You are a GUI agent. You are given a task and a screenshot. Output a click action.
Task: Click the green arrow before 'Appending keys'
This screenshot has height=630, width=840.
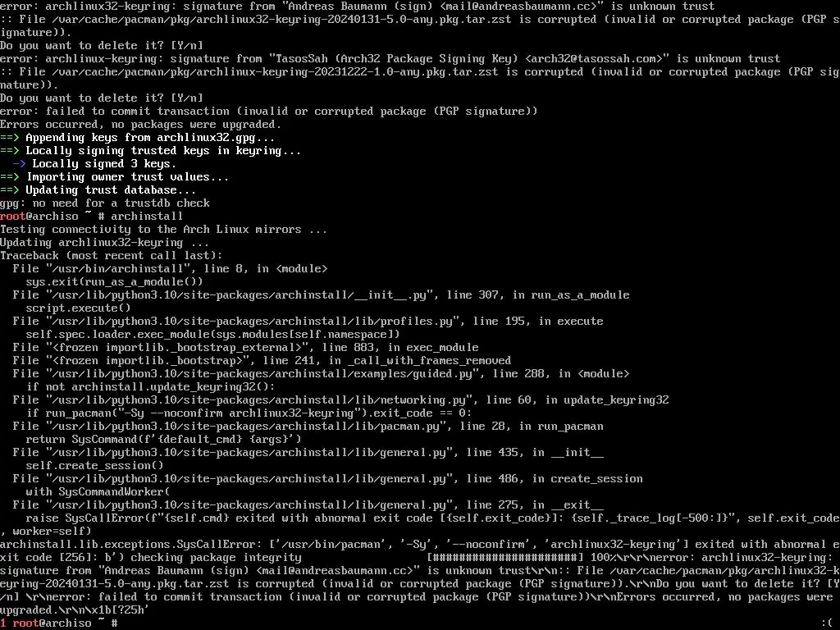coord(10,138)
